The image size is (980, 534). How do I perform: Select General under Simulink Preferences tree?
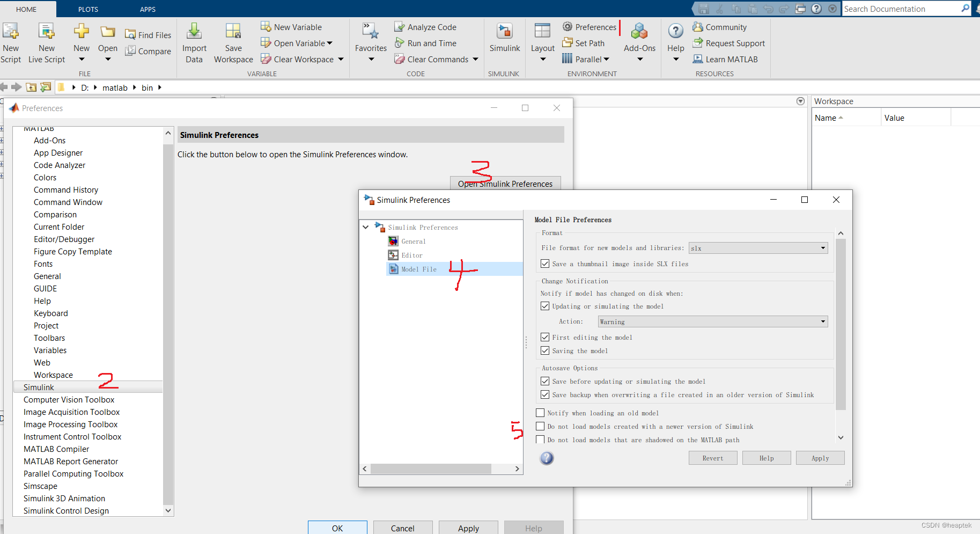(414, 241)
